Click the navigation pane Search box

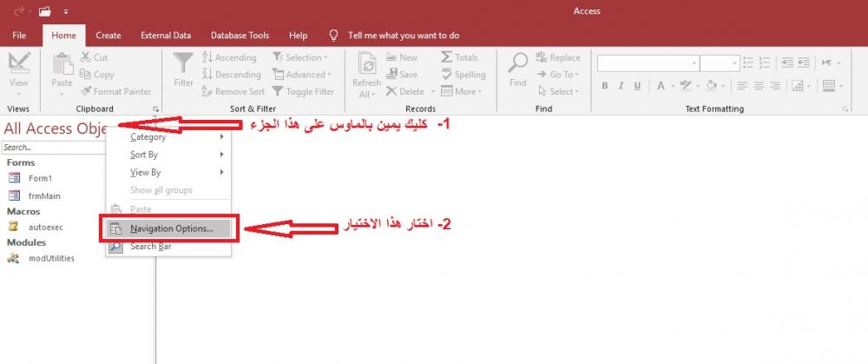54,148
